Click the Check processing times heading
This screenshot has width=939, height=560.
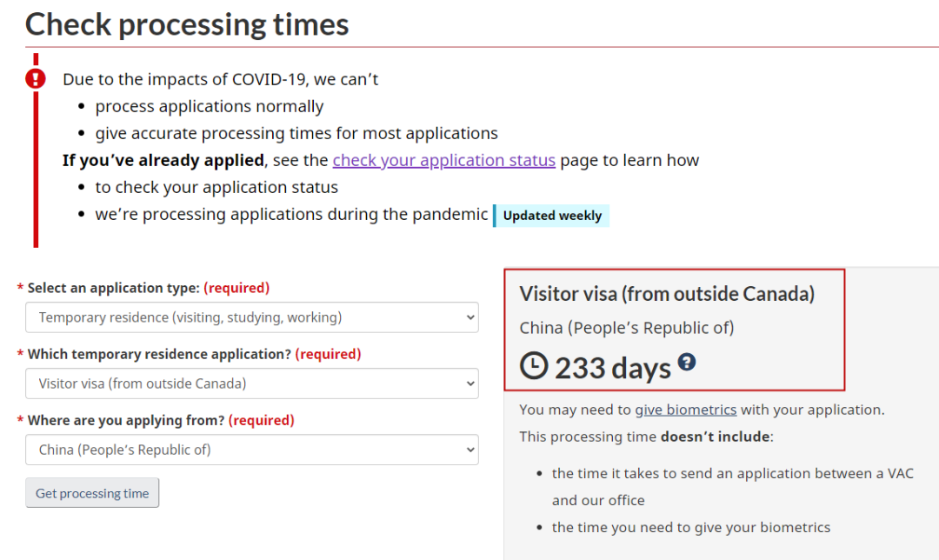[x=187, y=24]
